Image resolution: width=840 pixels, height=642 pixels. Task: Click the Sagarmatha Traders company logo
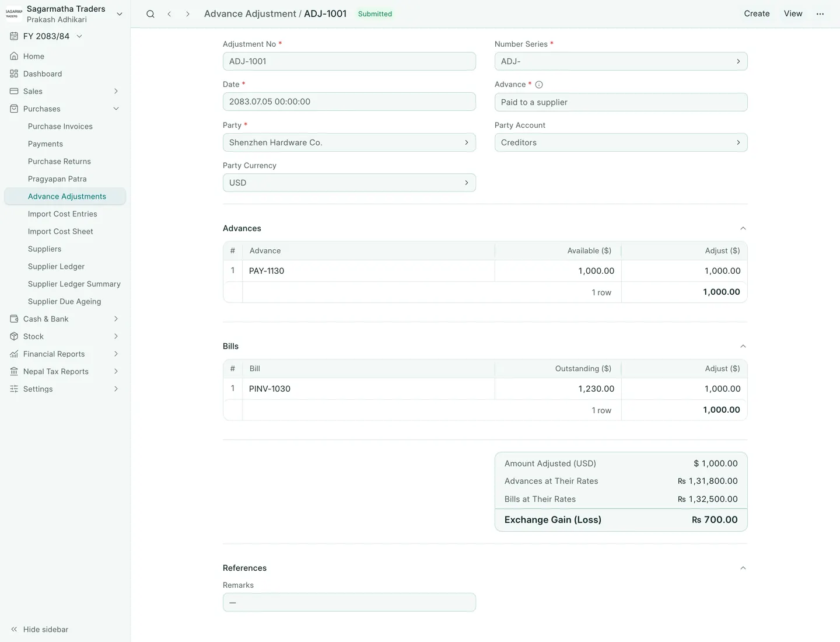tap(14, 14)
